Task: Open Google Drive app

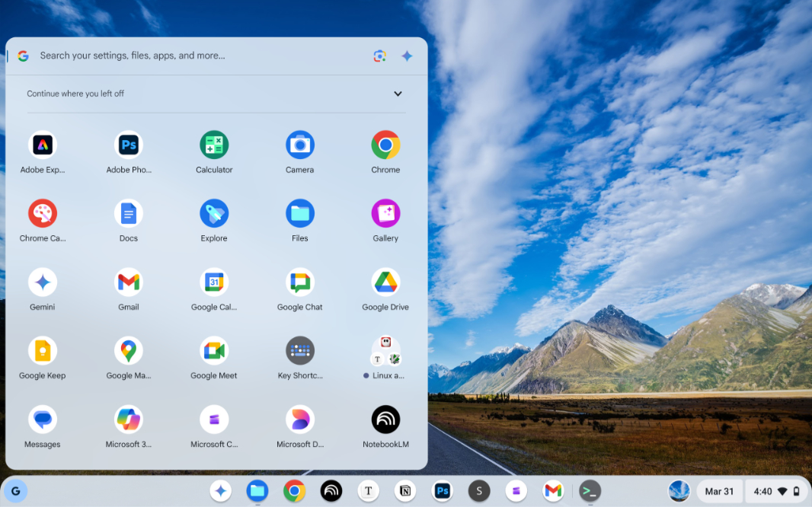Action: [x=385, y=282]
